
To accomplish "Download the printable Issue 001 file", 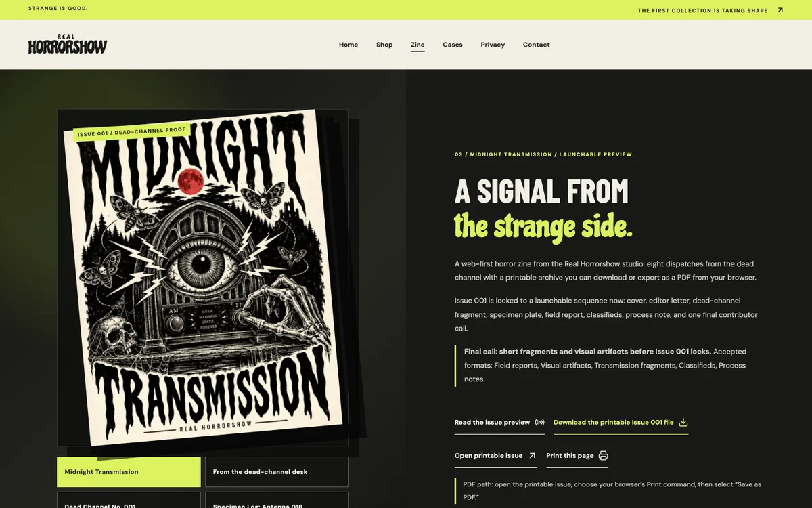I will point(621,422).
